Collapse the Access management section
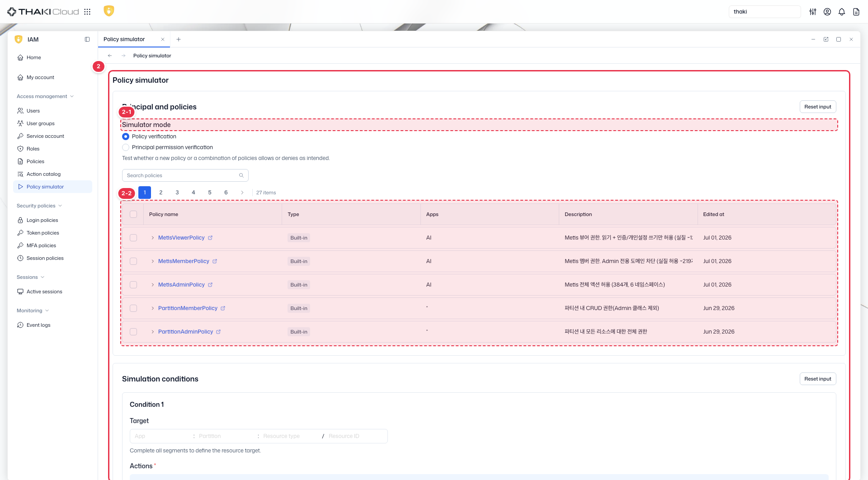The image size is (868, 480). [45, 96]
